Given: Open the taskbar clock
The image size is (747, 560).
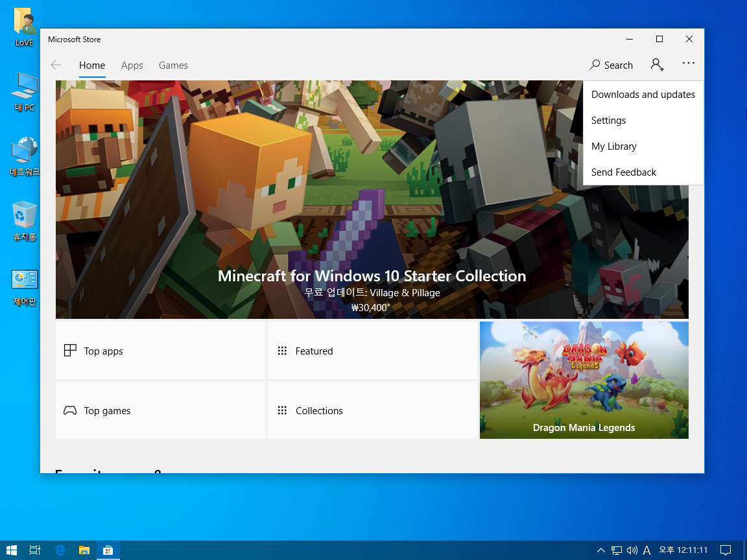Looking at the screenshot, I should click(x=683, y=550).
